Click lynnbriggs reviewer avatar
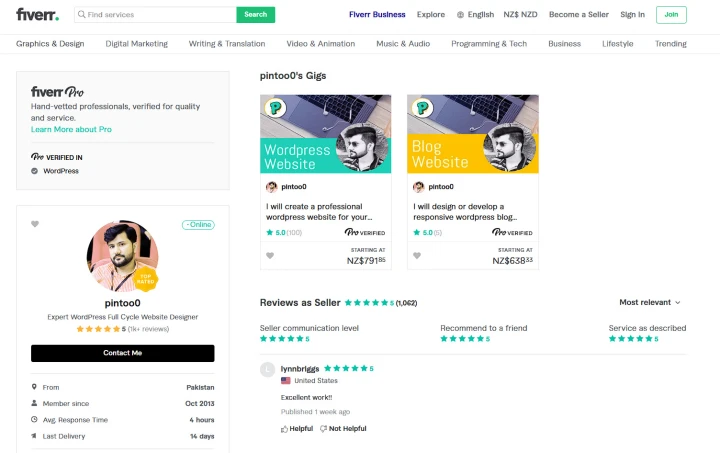This screenshot has width=720, height=453. [267, 369]
